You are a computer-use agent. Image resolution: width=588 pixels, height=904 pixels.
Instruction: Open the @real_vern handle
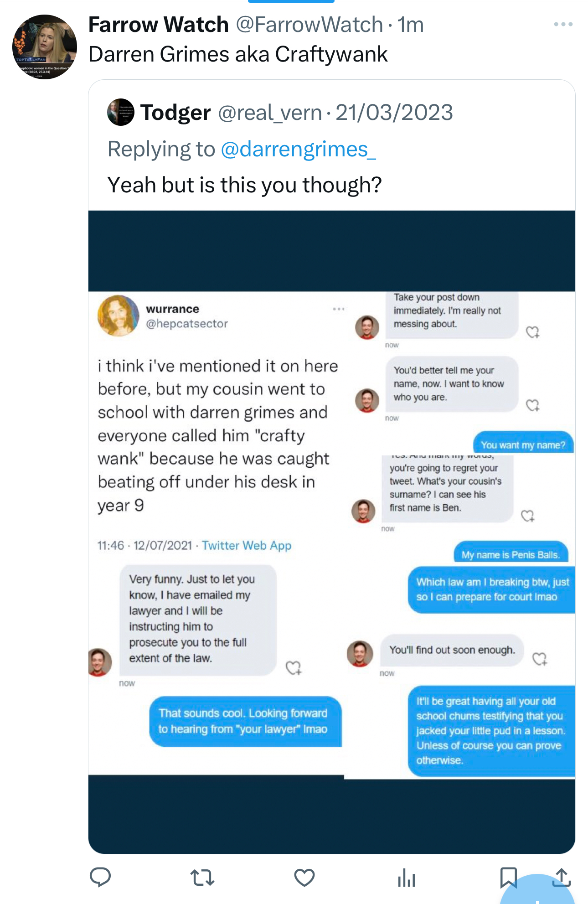pos(270,112)
